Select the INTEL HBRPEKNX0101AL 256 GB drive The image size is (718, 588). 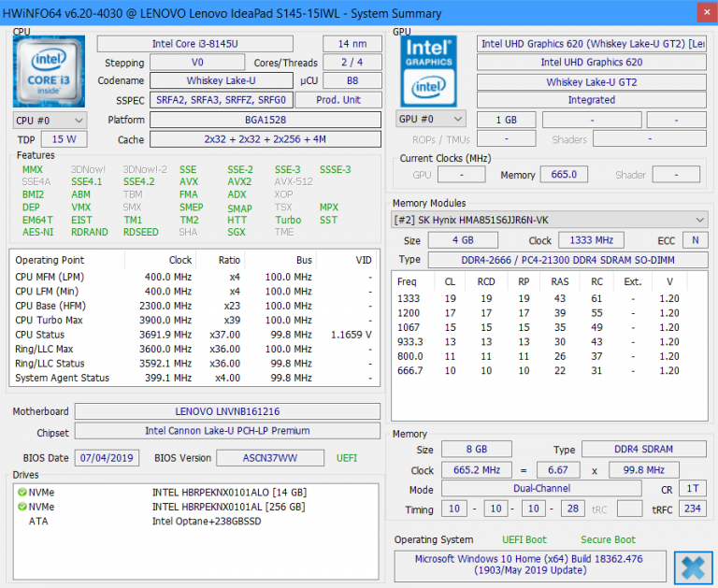(x=229, y=507)
